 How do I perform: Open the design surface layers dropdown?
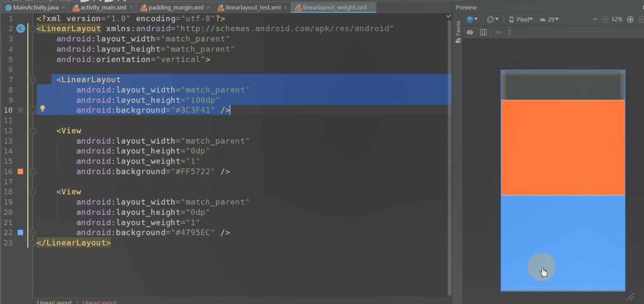[472, 19]
